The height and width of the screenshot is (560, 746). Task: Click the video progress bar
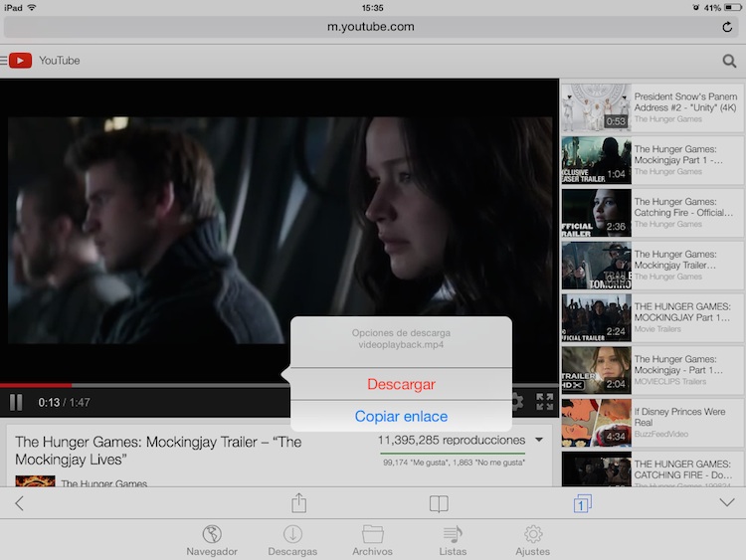(x=149, y=385)
